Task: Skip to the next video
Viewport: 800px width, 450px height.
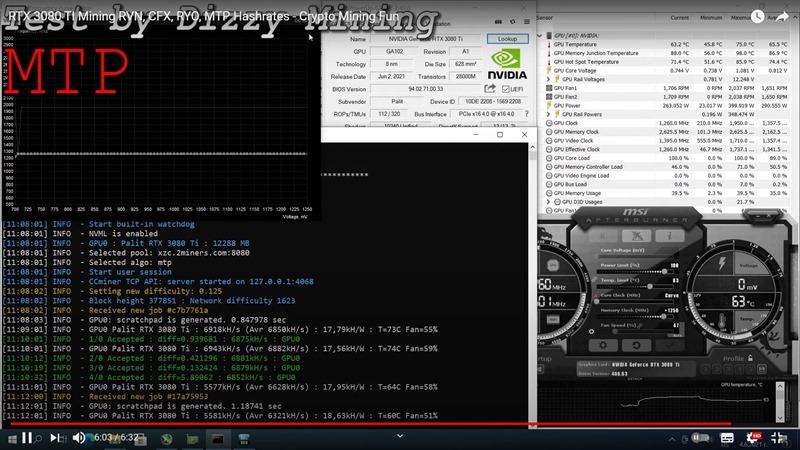Action: click(54, 438)
